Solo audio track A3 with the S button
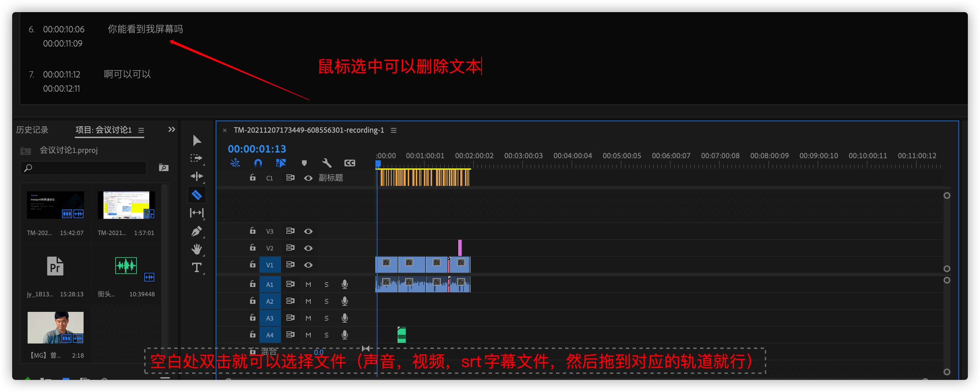The width and height of the screenshot is (980, 392). coord(326,318)
